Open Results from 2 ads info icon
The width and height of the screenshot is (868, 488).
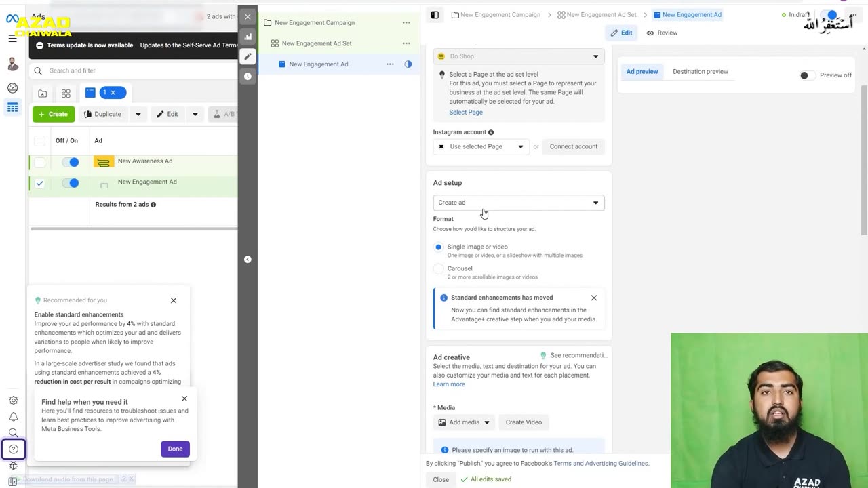153,204
